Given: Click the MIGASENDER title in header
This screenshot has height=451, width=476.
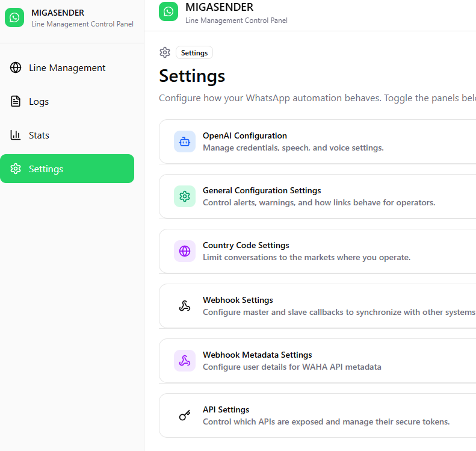Looking at the screenshot, I should point(219,7).
